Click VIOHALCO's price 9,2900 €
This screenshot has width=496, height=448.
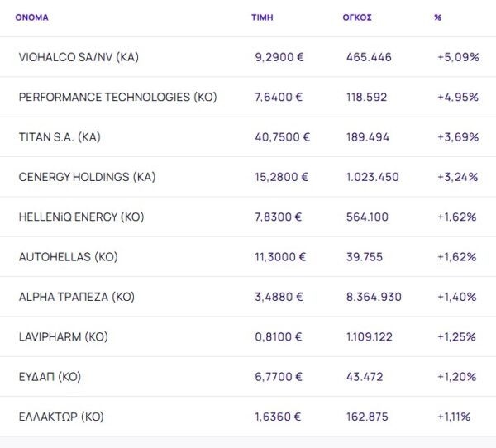point(279,57)
